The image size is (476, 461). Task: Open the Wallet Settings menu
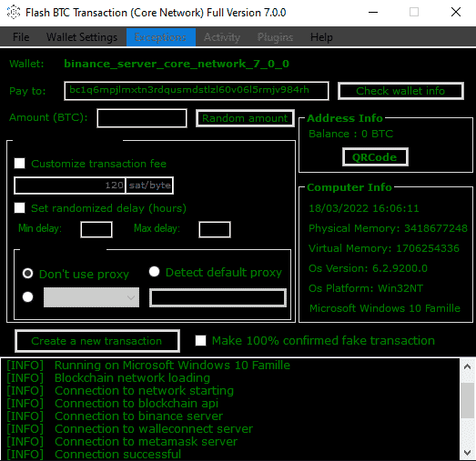pyautogui.click(x=82, y=37)
